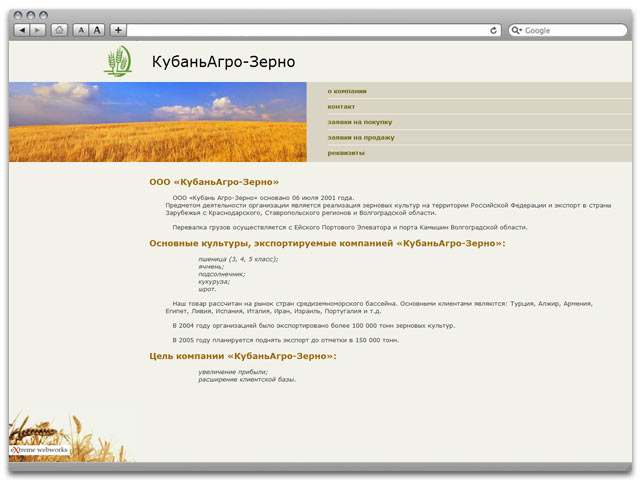Click the green wheat logo icon
The image size is (640, 480).
118,61
